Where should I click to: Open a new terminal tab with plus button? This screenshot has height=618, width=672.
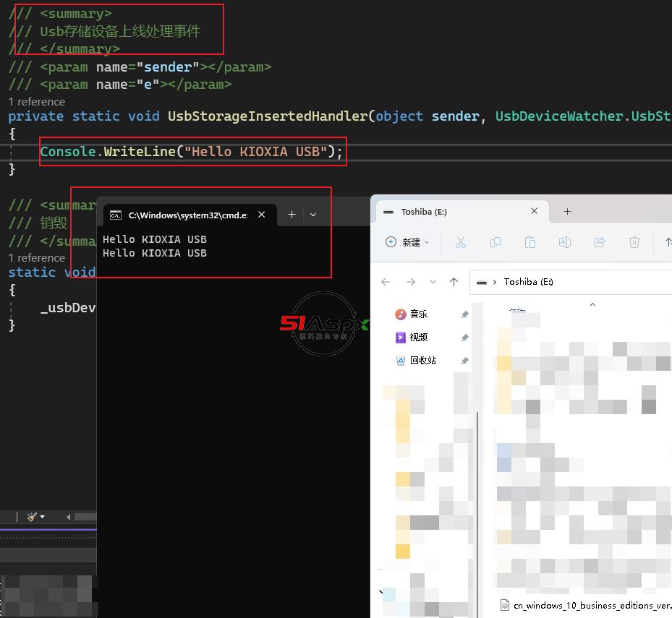[x=292, y=215]
